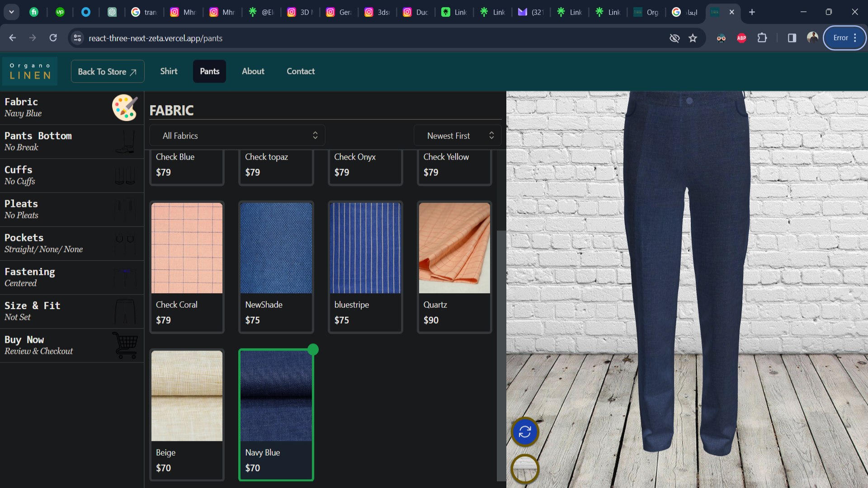The height and width of the screenshot is (488, 868).
Task: Choose the Check Onyx fabric card
Action: point(365,167)
